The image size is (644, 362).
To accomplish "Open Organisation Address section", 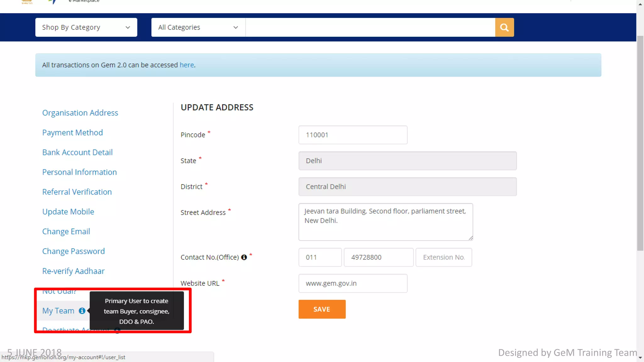I will click(x=80, y=113).
